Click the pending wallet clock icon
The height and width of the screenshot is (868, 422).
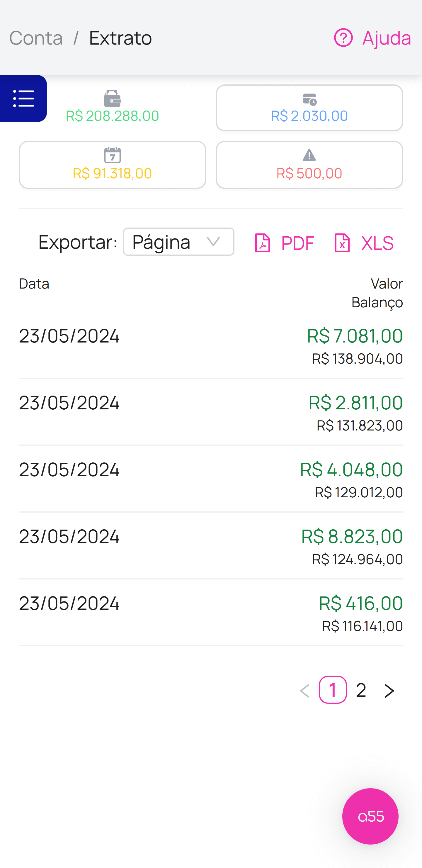[x=309, y=99]
